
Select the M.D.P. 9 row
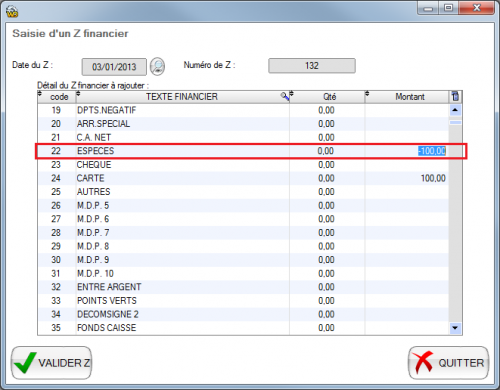(243, 260)
